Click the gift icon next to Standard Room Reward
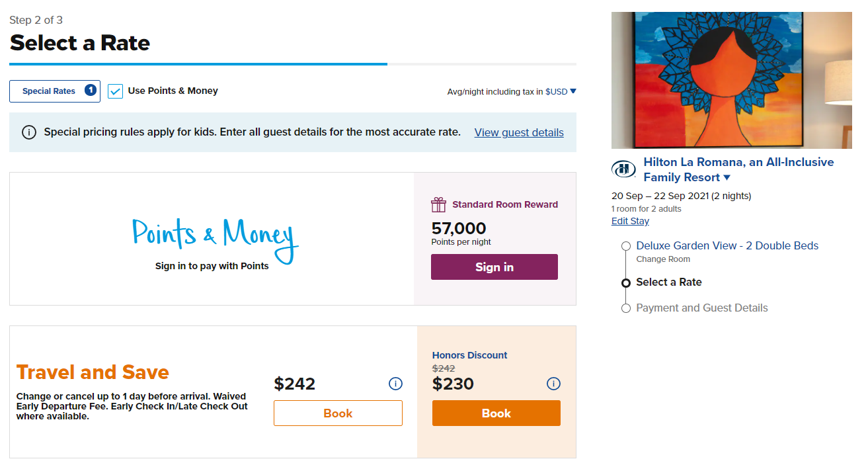Screen dimensions: 868x467 [x=438, y=204]
